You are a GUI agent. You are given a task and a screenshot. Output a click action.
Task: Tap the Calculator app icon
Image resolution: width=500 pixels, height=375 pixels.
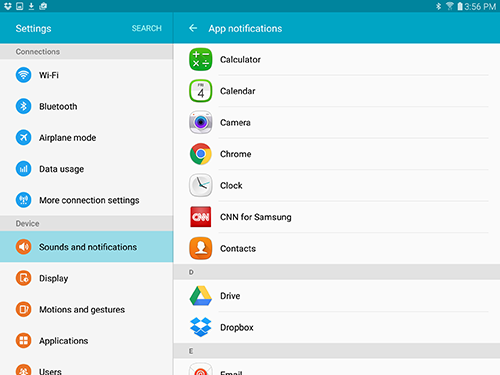pos(201,59)
